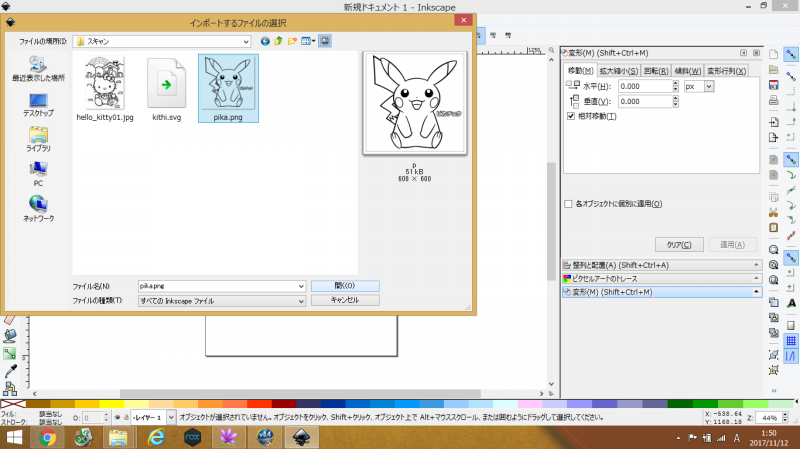Click the 適用(A) button
Screen dimensions: 800x449
[x=732, y=245]
